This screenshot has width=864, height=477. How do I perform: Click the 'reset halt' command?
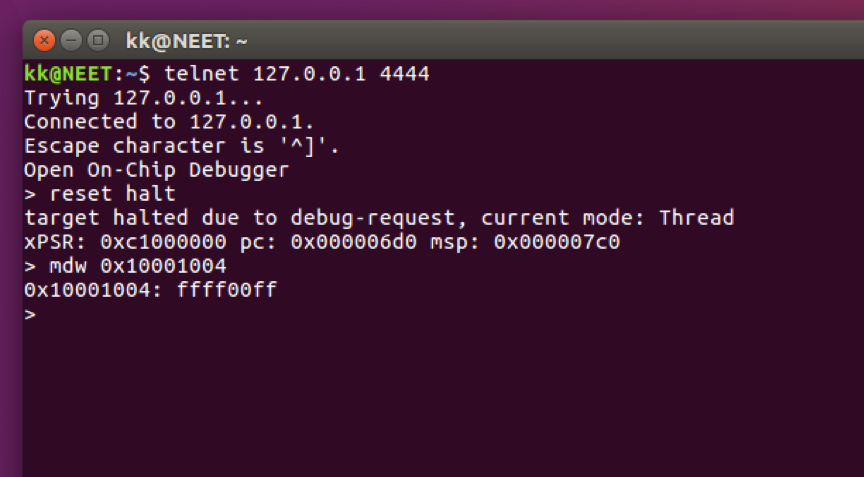point(112,194)
